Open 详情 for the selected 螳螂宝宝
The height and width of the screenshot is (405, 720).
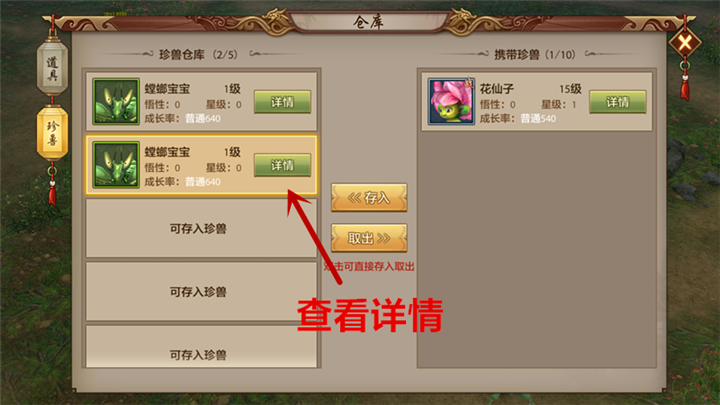coord(282,165)
